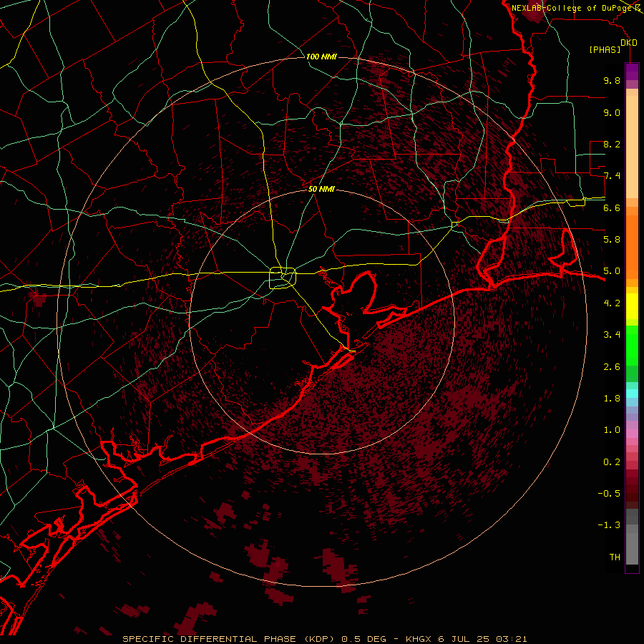Click the 4.2 scale value

(612, 303)
